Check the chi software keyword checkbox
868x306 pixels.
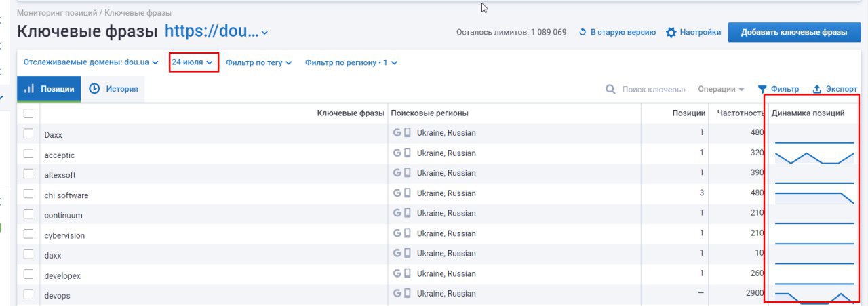[x=28, y=193]
